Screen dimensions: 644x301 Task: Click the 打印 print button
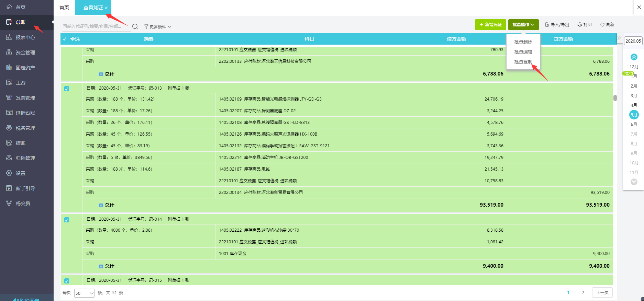click(585, 25)
